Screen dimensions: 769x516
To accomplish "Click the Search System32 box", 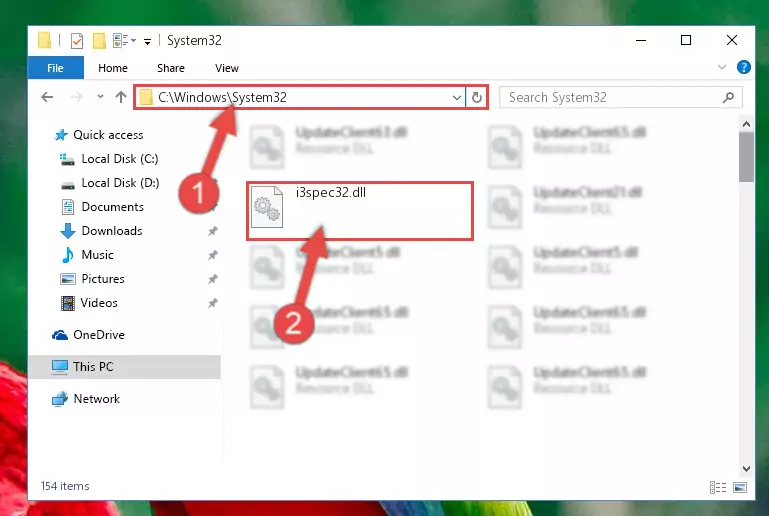I will (x=620, y=97).
